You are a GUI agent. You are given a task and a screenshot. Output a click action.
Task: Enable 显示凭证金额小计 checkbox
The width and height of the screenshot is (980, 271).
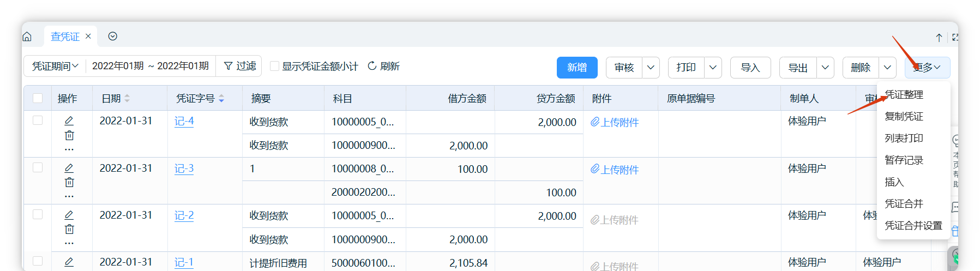point(275,66)
